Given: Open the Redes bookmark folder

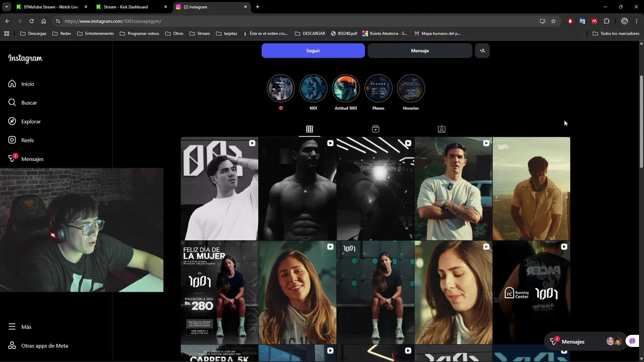Looking at the screenshot, I should coord(62,33).
